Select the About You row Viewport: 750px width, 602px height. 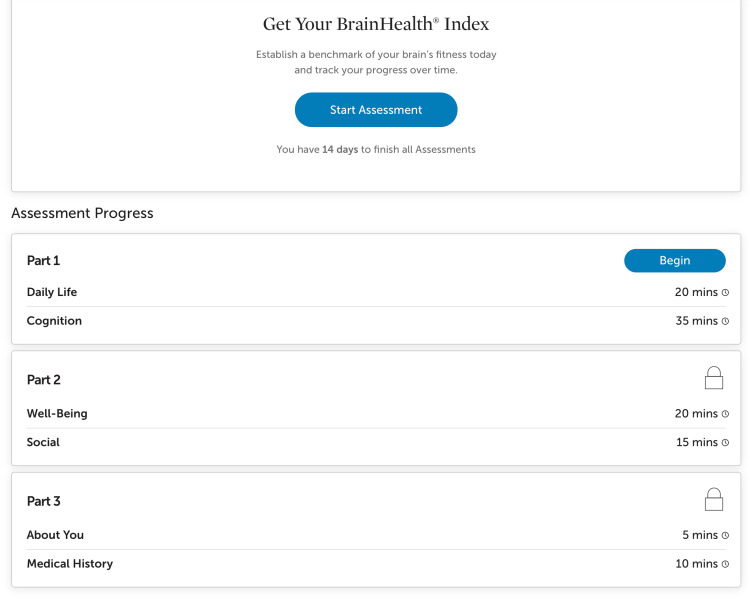(x=378, y=535)
